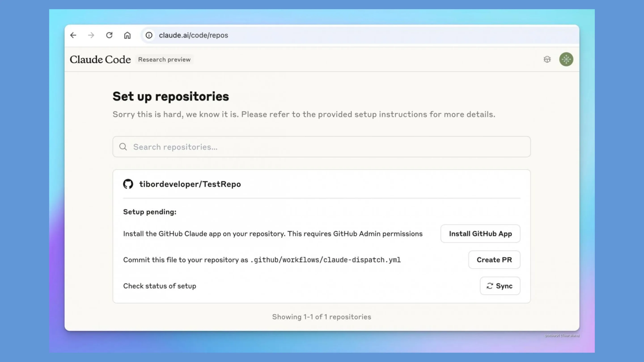The image size is (644, 362).
Task: Click the Install GitHub App button
Action: tap(480, 234)
